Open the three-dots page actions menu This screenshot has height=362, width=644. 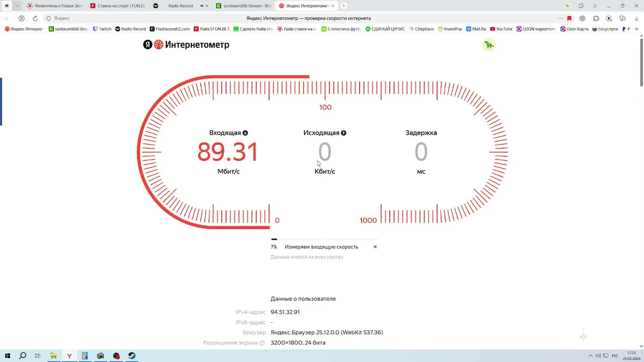[x=560, y=18]
